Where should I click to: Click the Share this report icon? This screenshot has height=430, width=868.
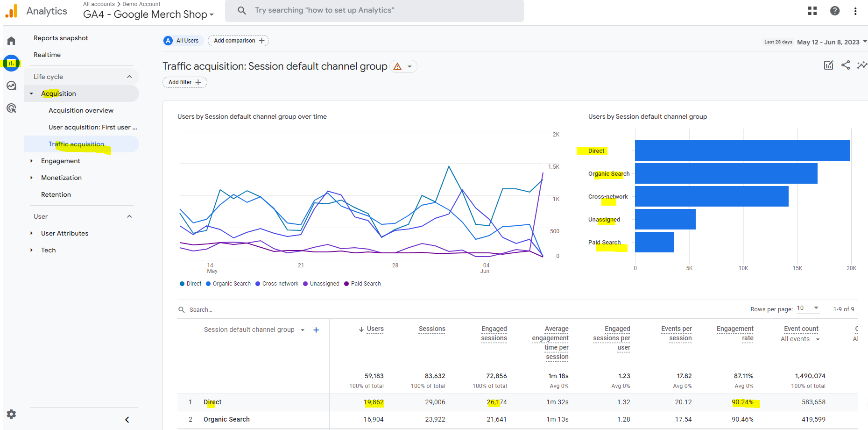846,65
